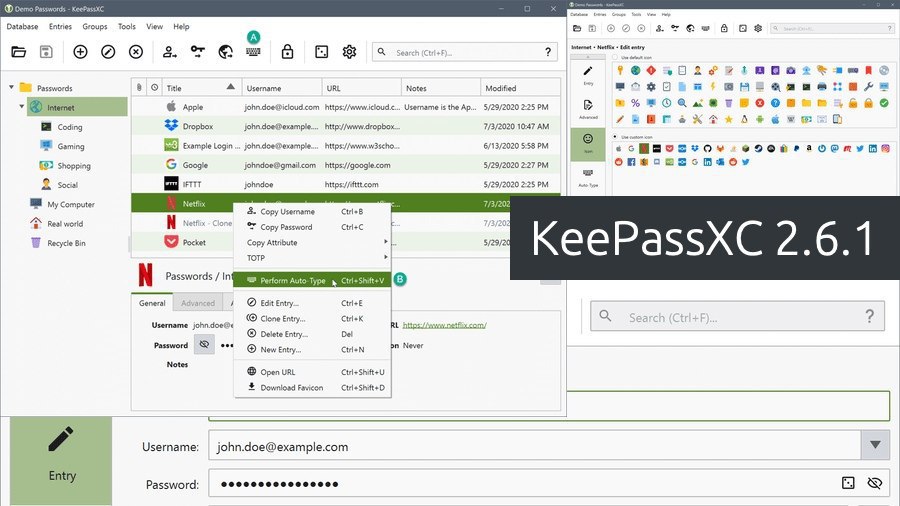
Task: Click the clock expiry column header
Action: point(154,88)
